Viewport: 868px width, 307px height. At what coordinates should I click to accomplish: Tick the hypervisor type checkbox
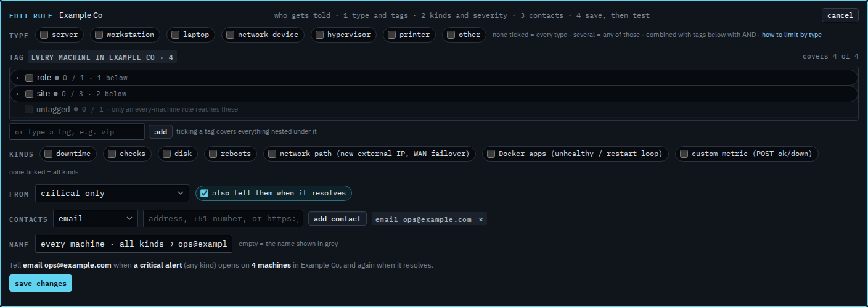319,35
